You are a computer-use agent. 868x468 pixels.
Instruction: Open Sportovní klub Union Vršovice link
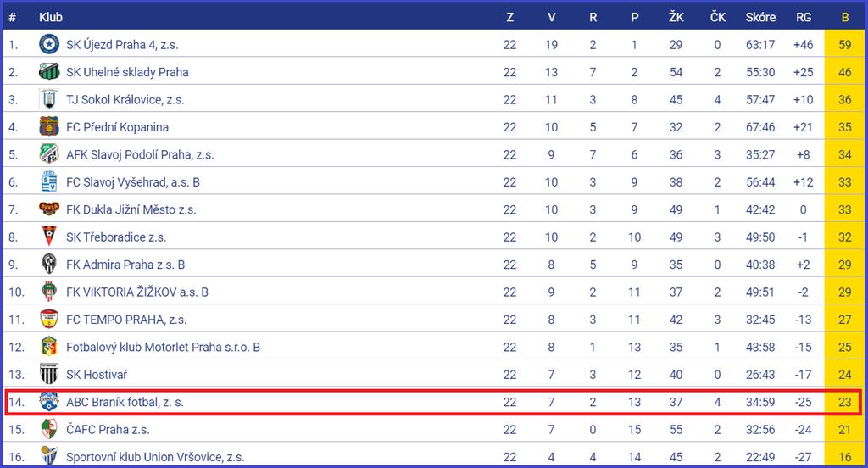155,457
